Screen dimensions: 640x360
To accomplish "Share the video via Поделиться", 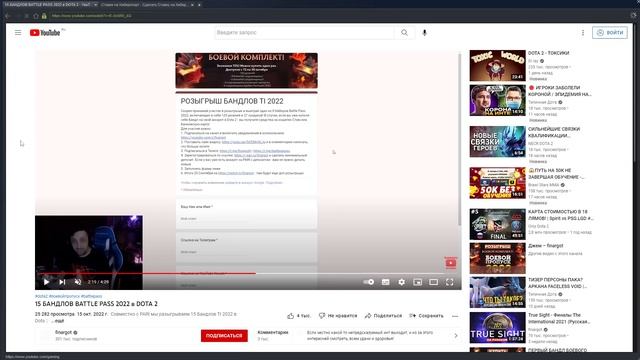I will click(383, 316).
